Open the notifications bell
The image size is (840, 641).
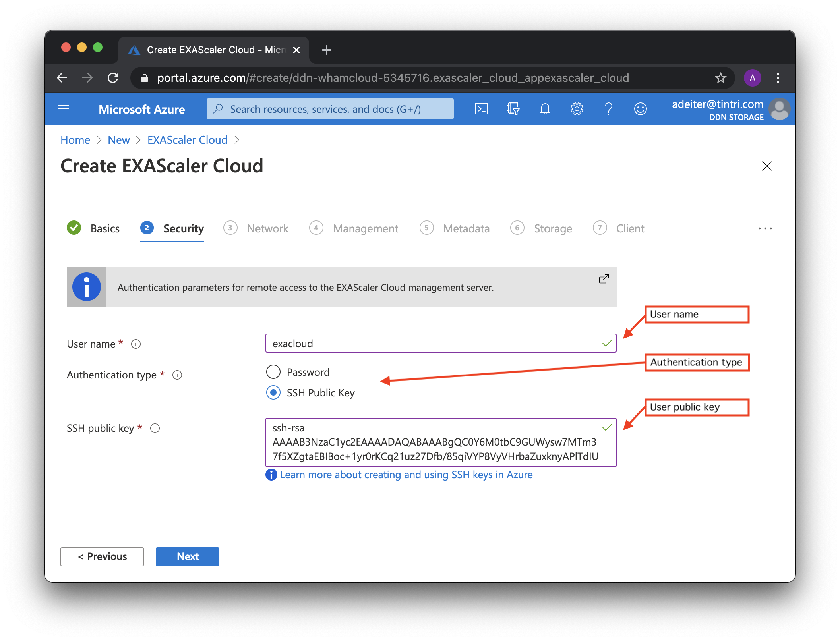545,109
